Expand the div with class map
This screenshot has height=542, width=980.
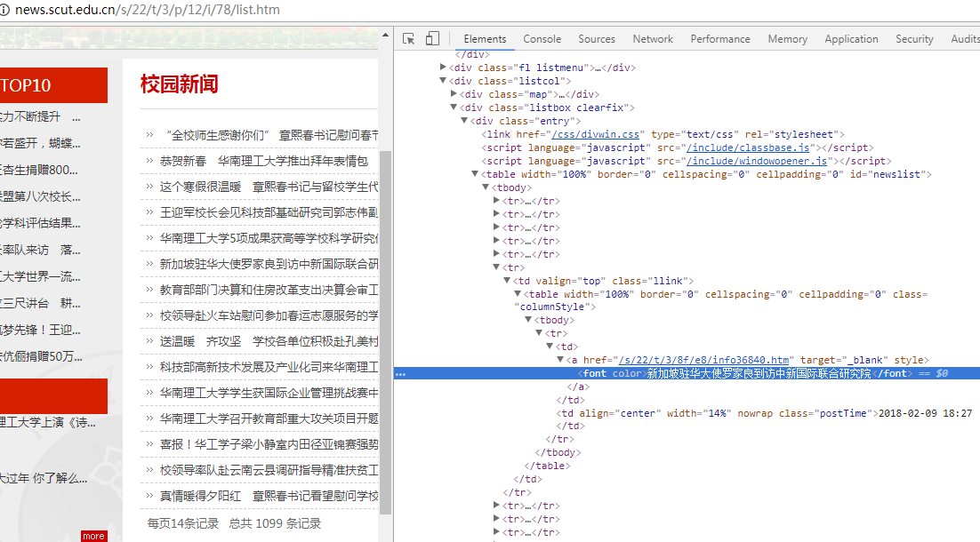454,94
